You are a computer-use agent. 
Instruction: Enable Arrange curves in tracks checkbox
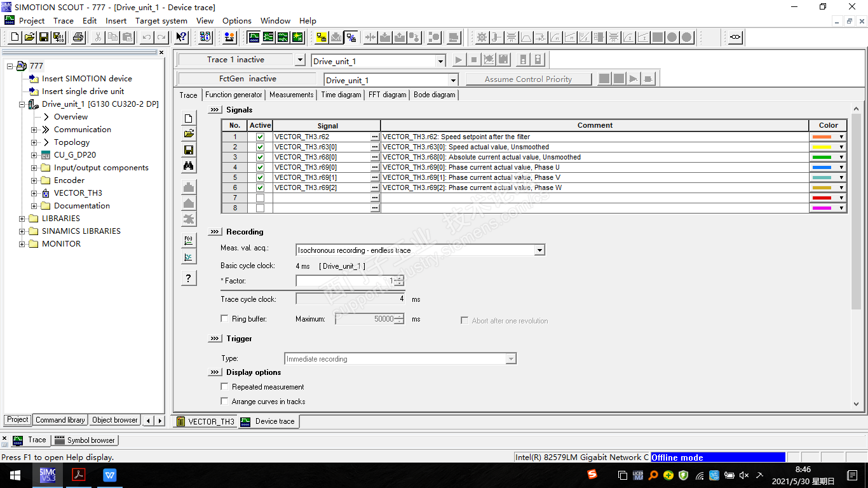pyautogui.click(x=224, y=401)
